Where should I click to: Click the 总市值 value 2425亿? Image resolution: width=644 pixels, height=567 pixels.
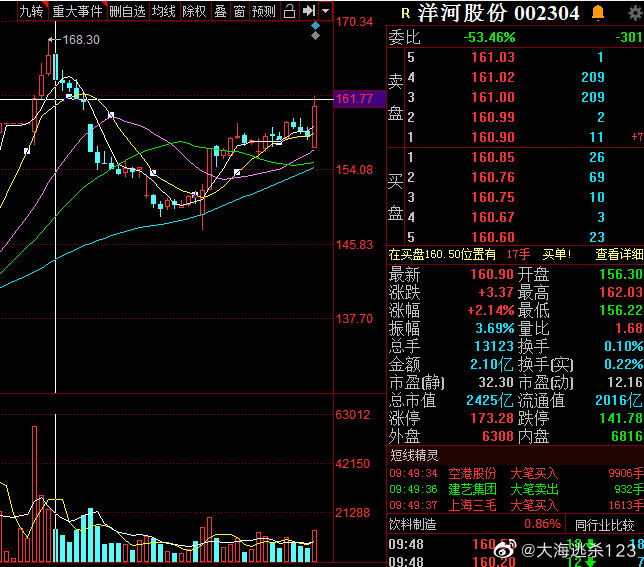coord(490,400)
